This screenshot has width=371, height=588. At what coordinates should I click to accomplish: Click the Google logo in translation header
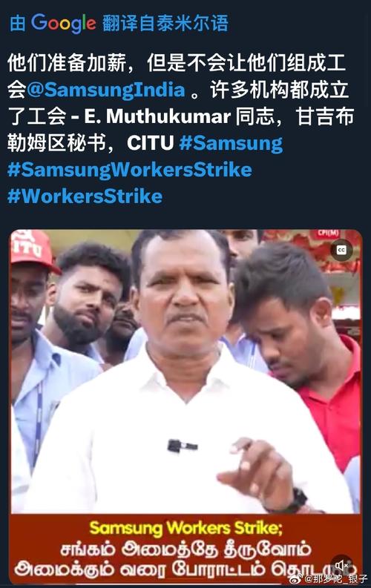click(x=63, y=23)
